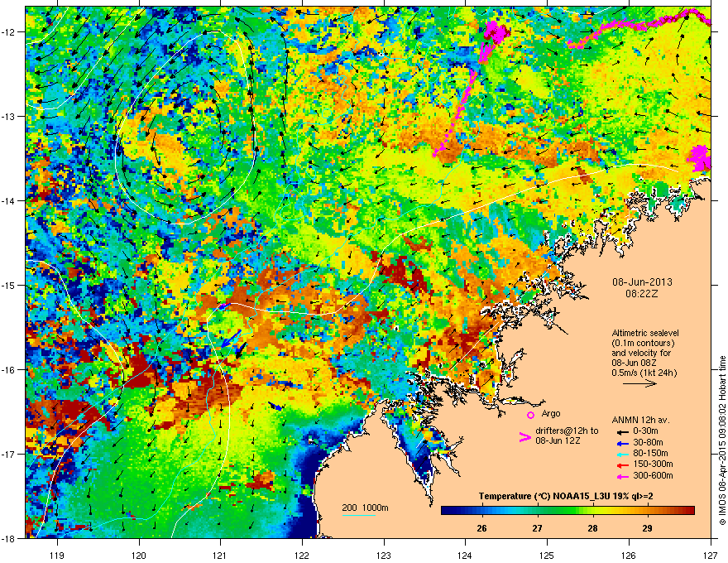The width and height of the screenshot is (728, 563).
Task: Click the 'Altimetric sealevel' text
Action: point(645,333)
